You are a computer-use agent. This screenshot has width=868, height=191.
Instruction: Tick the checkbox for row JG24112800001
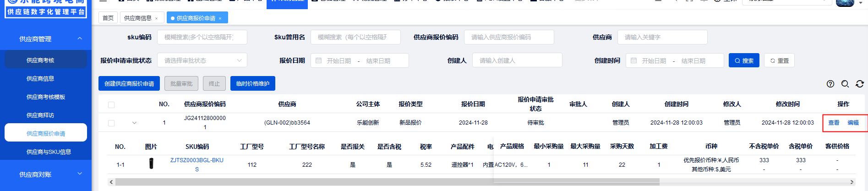[x=111, y=123]
